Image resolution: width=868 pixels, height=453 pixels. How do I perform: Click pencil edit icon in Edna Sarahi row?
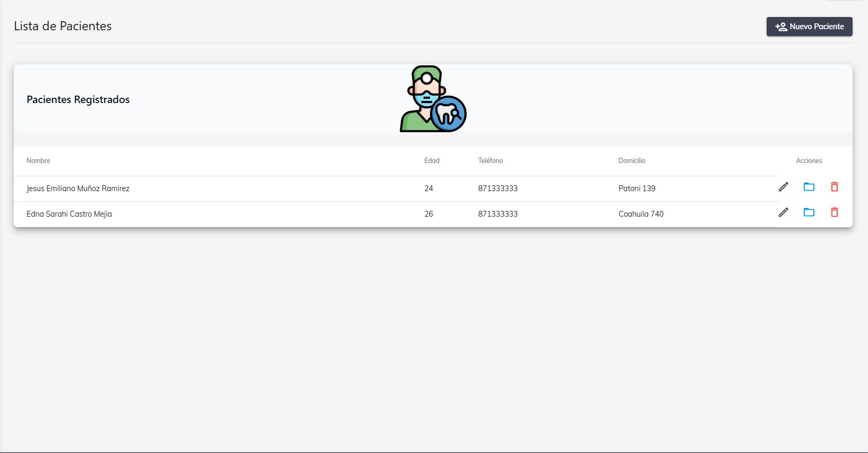[783, 212]
